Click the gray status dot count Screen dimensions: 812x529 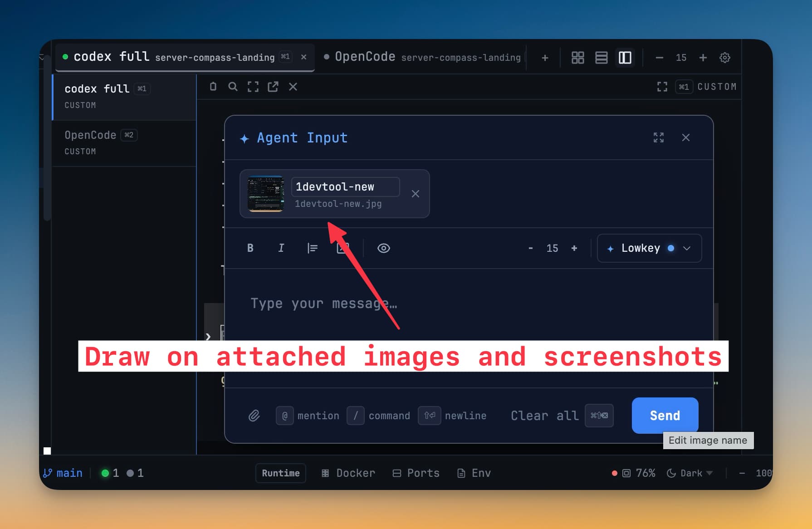[x=135, y=473]
